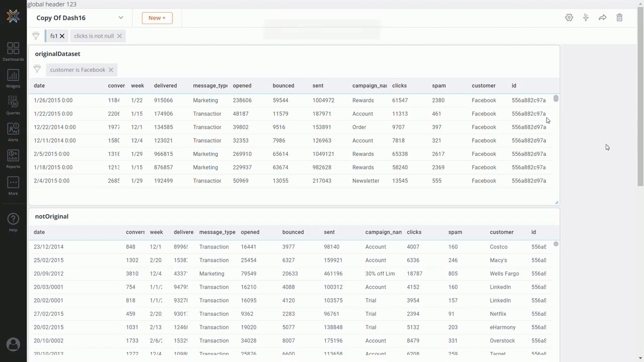Open dashboard settings gear
This screenshot has height=362, width=644.
point(569,18)
